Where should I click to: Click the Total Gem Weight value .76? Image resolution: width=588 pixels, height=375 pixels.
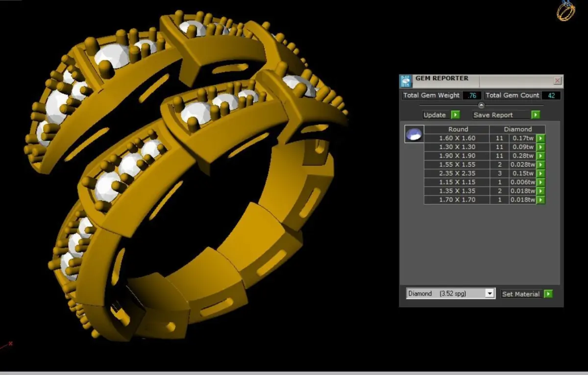[472, 96]
